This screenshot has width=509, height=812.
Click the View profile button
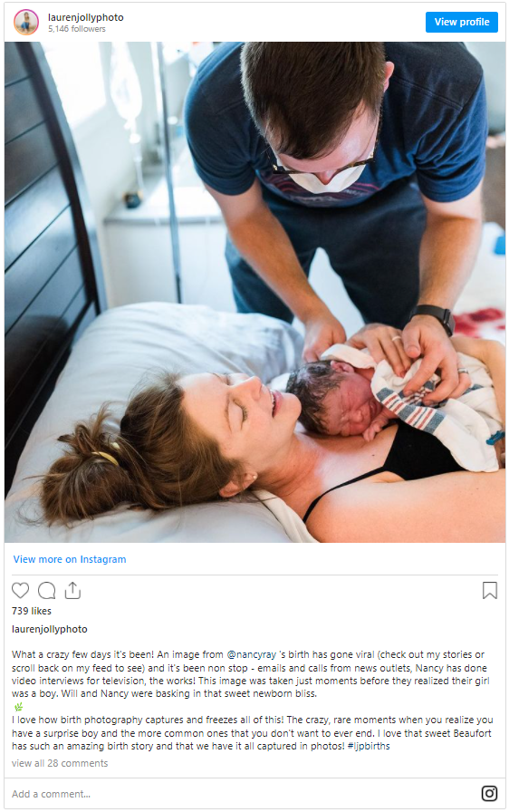[461, 22]
